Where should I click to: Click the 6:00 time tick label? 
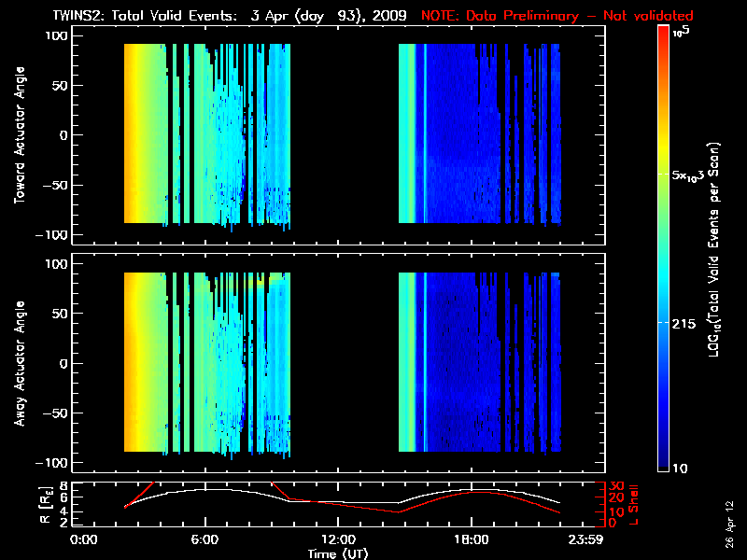[204, 540]
